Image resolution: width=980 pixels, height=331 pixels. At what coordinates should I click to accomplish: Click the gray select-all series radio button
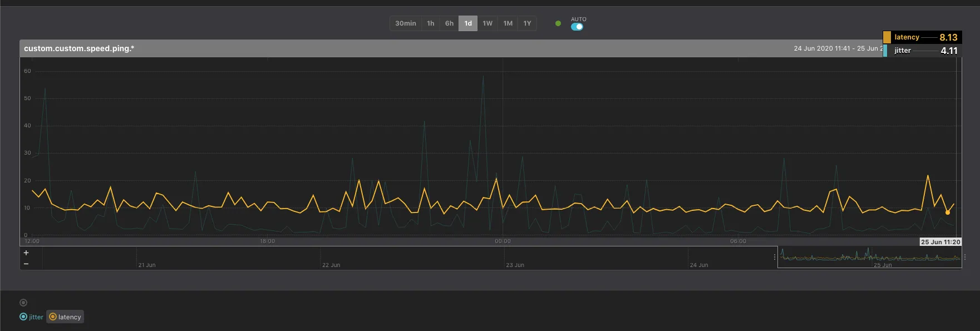[x=23, y=303]
